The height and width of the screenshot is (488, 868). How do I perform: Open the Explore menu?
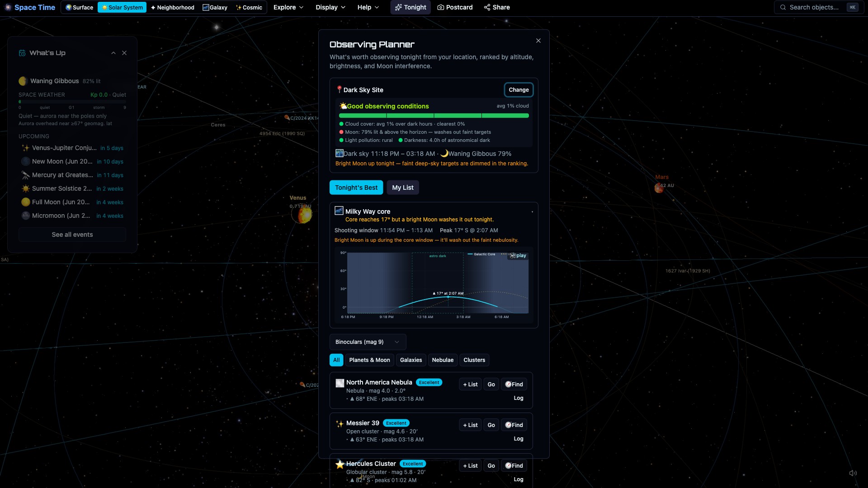click(288, 7)
